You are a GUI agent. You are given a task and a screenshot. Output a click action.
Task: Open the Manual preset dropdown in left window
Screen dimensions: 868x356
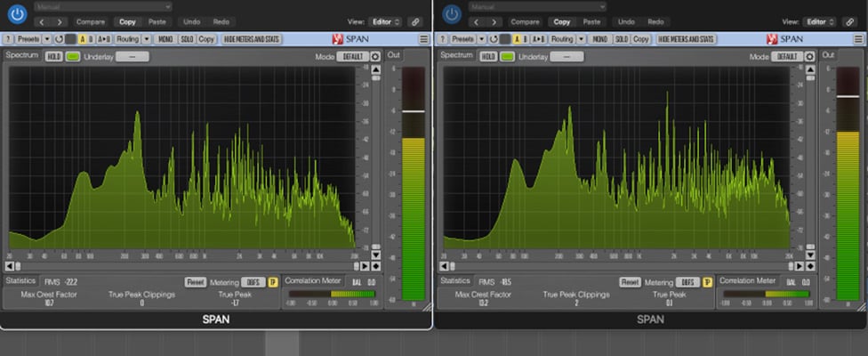(x=103, y=6)
